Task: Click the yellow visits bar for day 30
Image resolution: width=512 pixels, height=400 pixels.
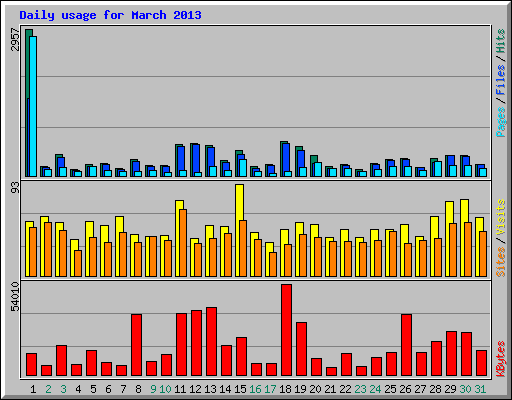Action: coord(464,238)
